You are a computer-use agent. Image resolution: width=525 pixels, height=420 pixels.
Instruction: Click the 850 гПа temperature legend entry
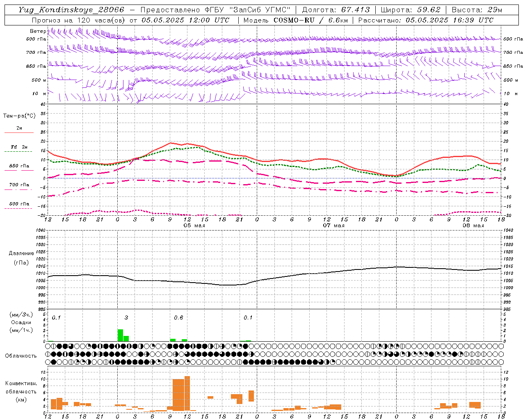pyautogui.click(x=19, y=166)
